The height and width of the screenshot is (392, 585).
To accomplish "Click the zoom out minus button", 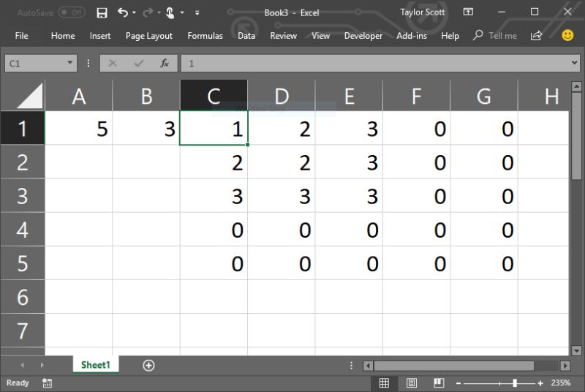I will click(x=458, y=383).
